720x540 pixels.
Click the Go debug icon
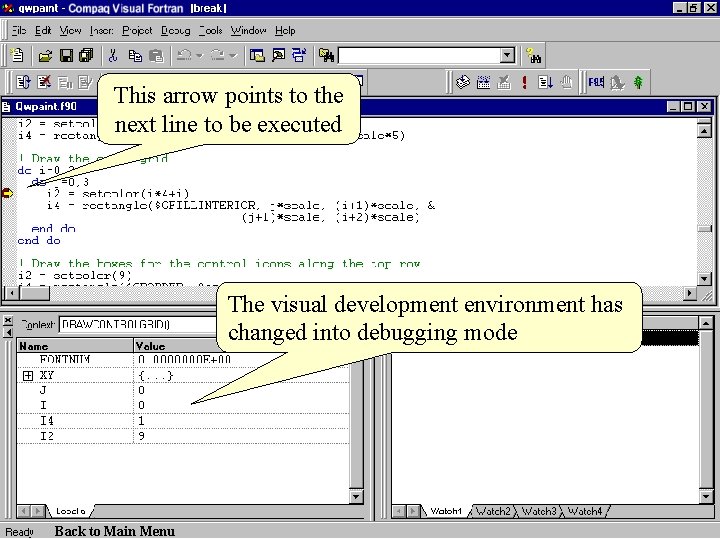point(546,83)
